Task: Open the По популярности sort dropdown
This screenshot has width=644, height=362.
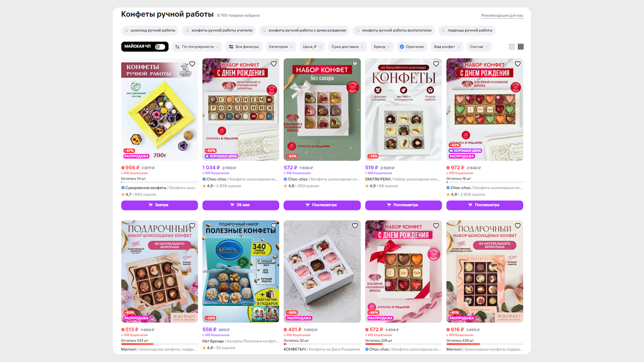Action: (x=197, y=47)
